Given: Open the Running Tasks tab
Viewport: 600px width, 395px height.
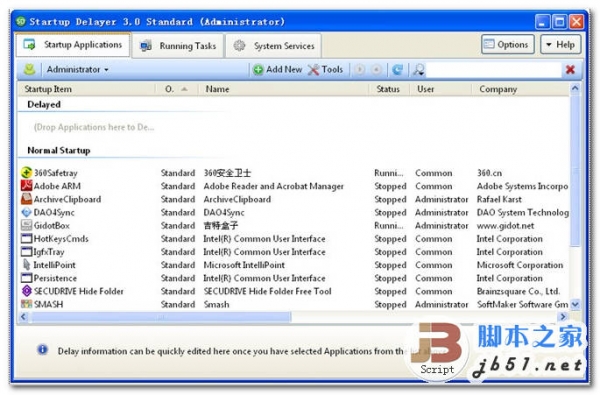Looking at the screenshot, I should pos(178,46).
